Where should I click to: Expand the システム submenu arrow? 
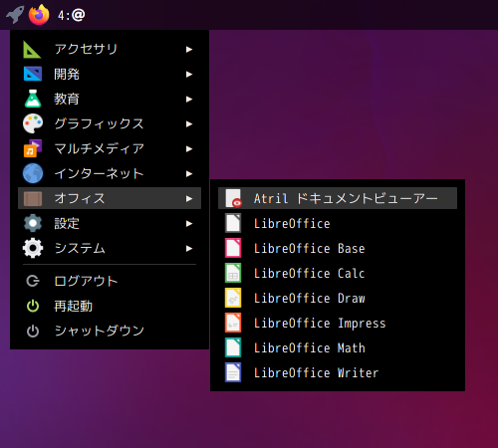(x=189, y=248)
